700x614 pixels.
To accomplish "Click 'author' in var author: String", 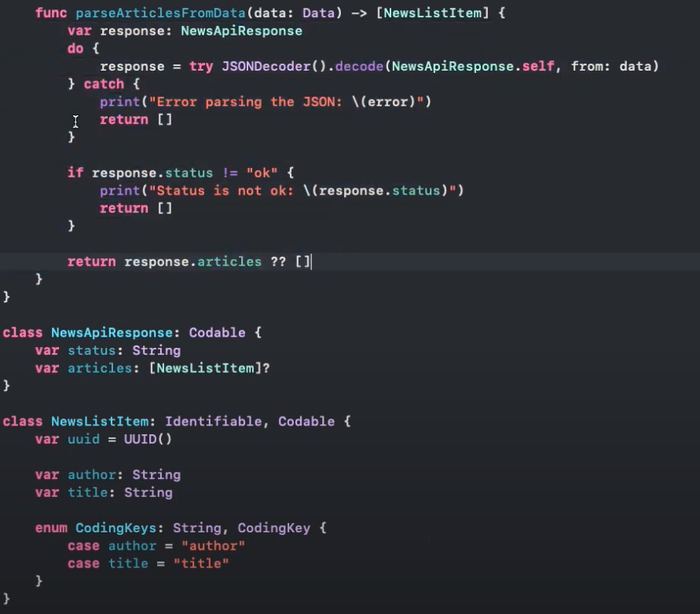I will [91, 475].
